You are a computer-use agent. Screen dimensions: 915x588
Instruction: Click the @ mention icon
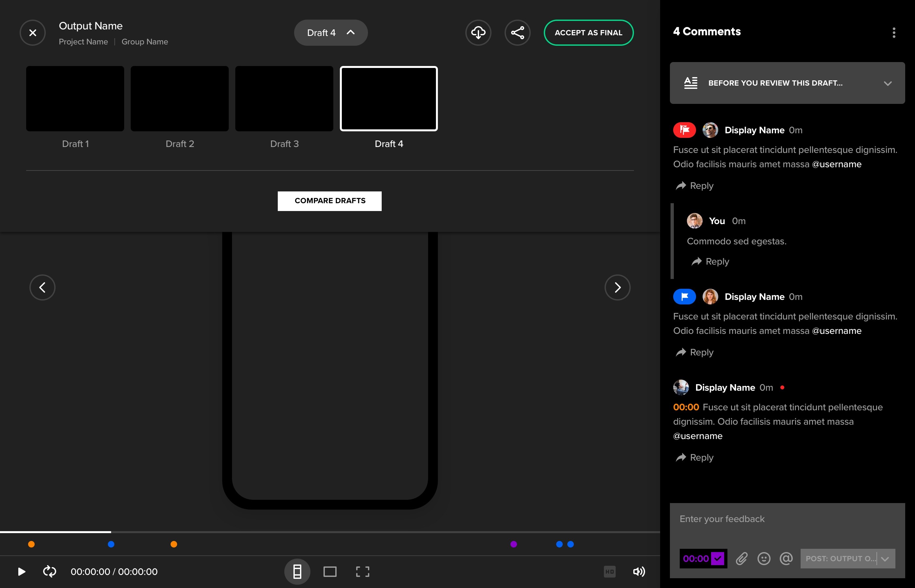[x=786, y=559]
